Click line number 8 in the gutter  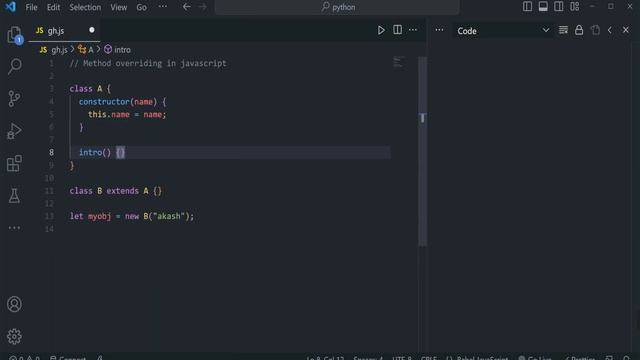point(51,152)
